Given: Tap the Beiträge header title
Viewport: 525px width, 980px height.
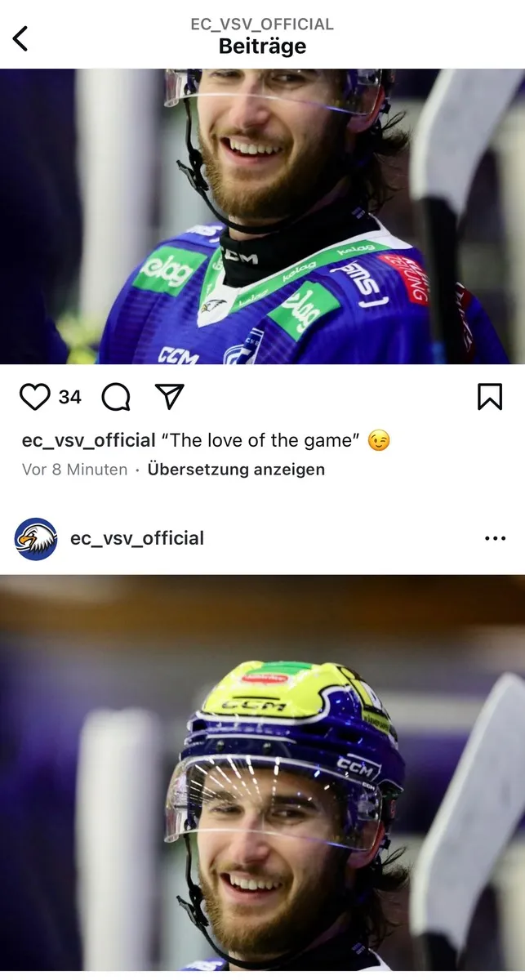Looking at the screenshot, I should 262,47.
